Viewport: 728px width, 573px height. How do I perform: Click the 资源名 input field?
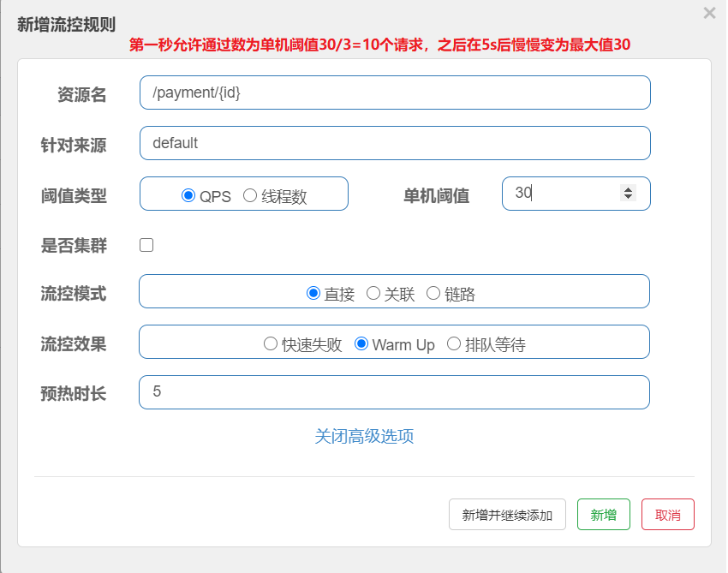[x=394, y=93]
